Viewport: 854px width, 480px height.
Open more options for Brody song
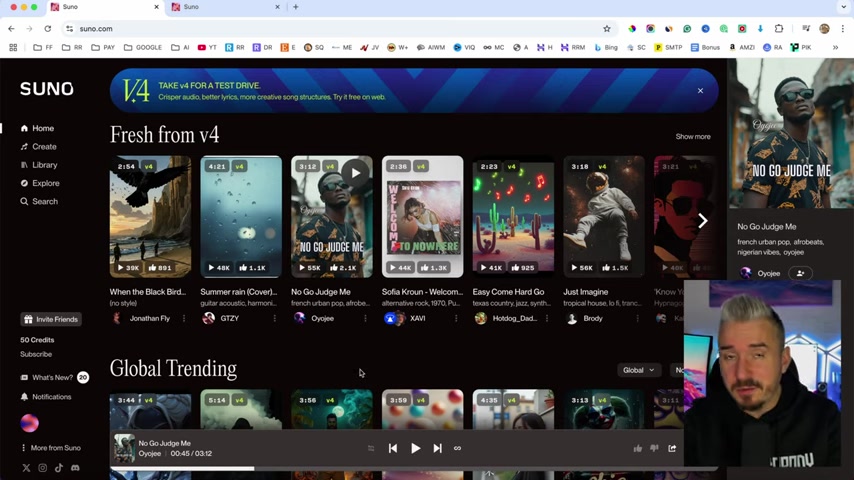(x=637, y=318)
